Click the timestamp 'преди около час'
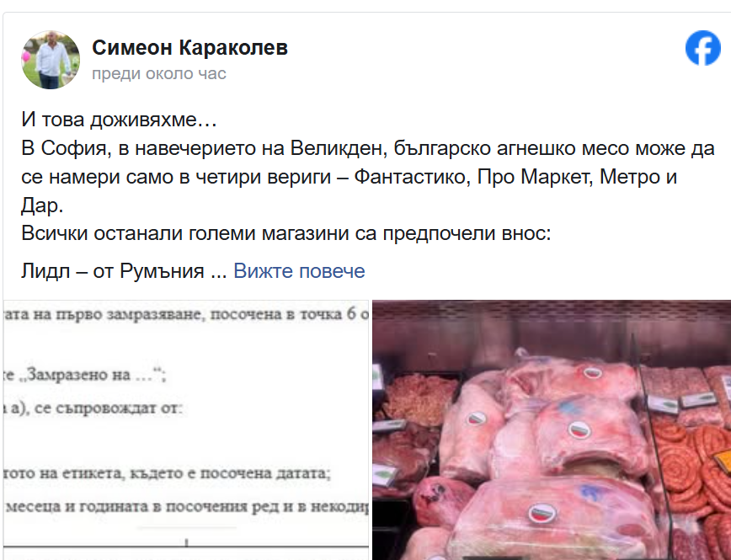Image resolution: width=731 pixels, height=560 pixels. [x=159, y=73]
